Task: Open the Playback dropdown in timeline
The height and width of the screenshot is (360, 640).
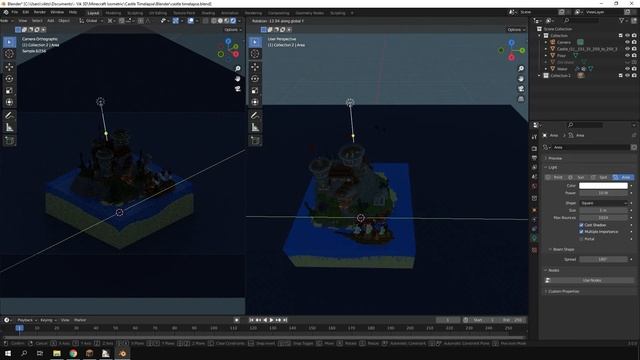Action: [x=27, y=320]
